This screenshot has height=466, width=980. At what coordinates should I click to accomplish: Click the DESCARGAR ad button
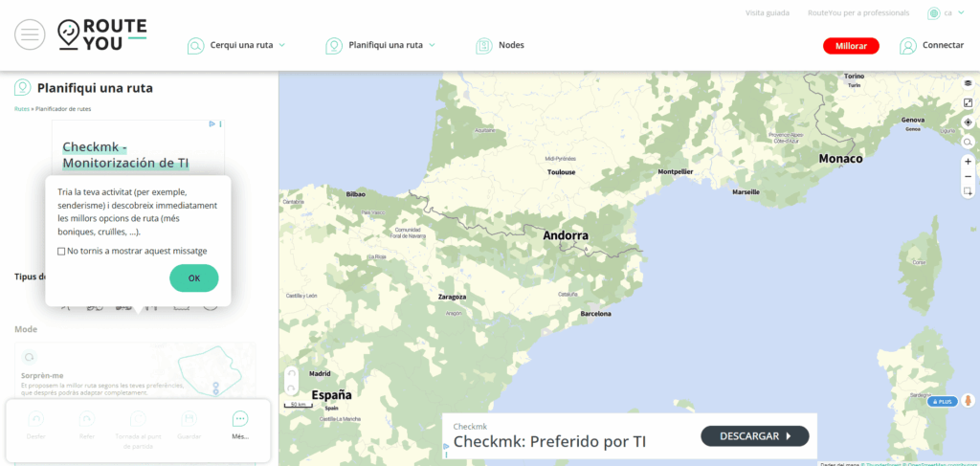tap(755, 436)
